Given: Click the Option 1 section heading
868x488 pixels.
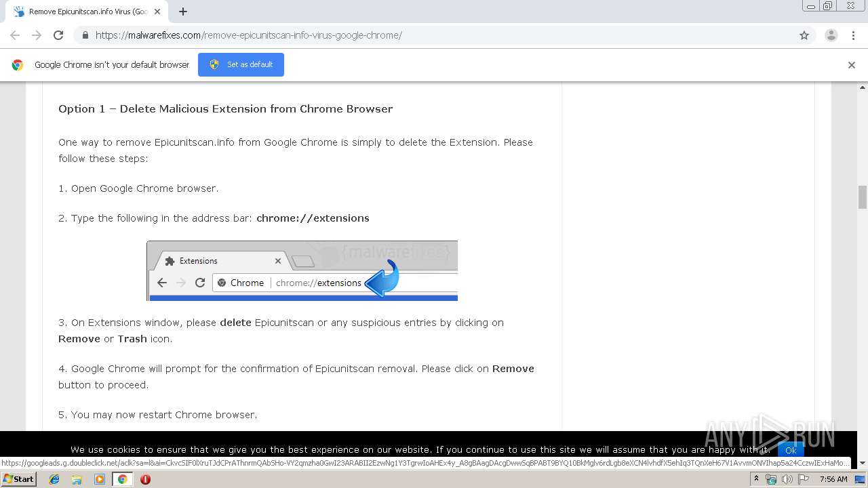Looking at the screenshot, I should pos(226,108).
